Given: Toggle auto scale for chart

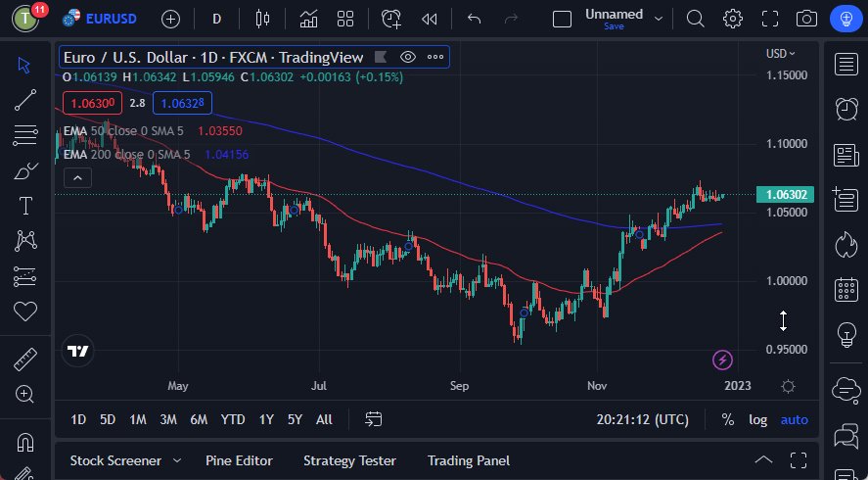Looking at the screenshot, I should click(794, 419).
